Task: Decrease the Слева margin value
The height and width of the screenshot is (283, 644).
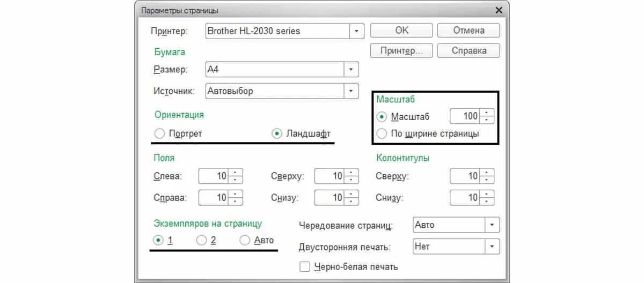Action: (x=236, y=180)
